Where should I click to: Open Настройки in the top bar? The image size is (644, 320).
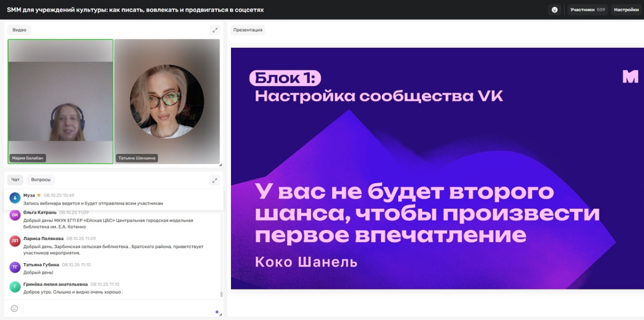626,10
